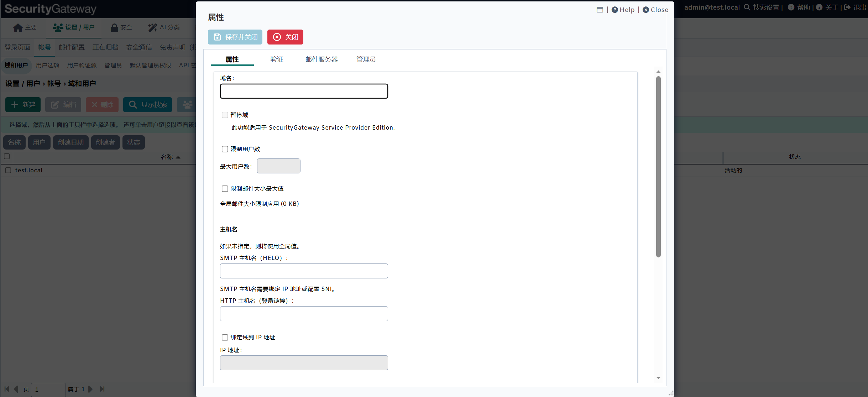The height and width of the screenshot is (397, 868).
Task: Open the 设置 / 用户 menu
Action: click(x=74, y=27)
